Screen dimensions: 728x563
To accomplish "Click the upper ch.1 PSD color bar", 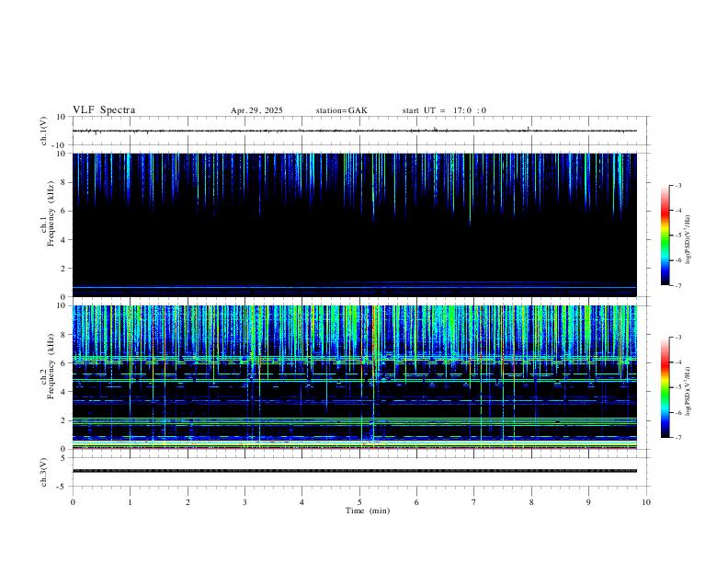I will [x=665, y=236].
